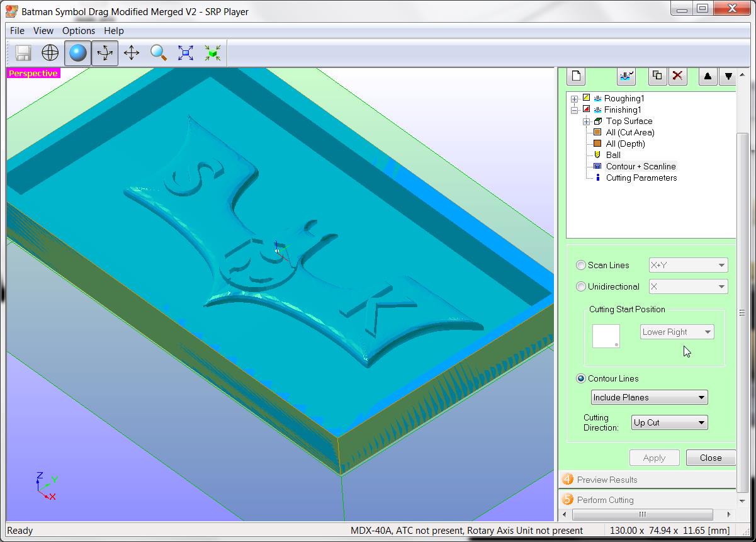Click the red X delete process icon

point(677,76)
